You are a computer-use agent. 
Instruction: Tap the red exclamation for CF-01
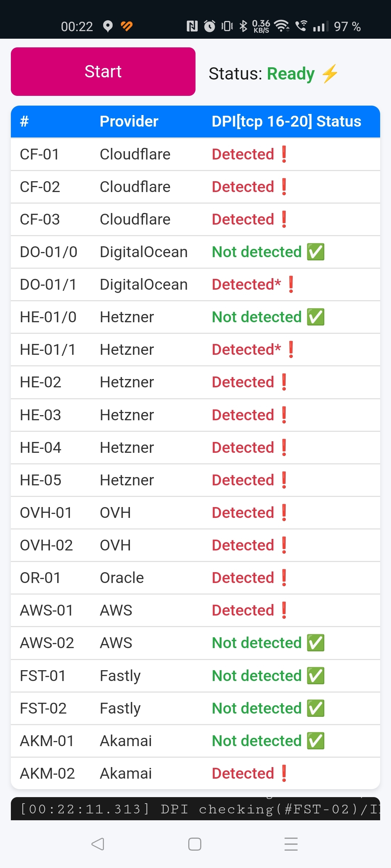[284, 154]
